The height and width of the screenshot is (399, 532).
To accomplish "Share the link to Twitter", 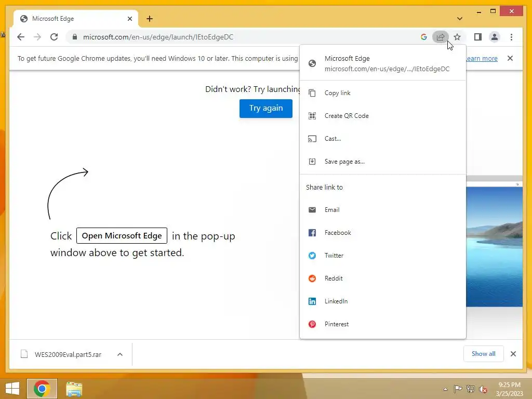I will pos(383,256).
